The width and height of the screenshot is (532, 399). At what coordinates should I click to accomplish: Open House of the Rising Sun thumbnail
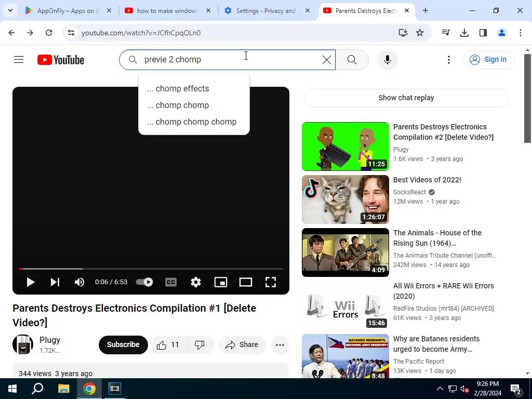coord(345,252)
